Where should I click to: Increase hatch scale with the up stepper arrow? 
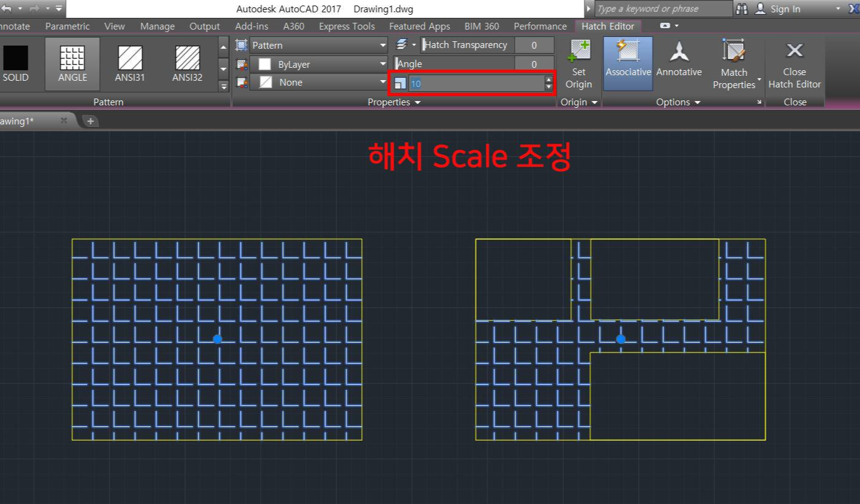[x=549, y=79]
